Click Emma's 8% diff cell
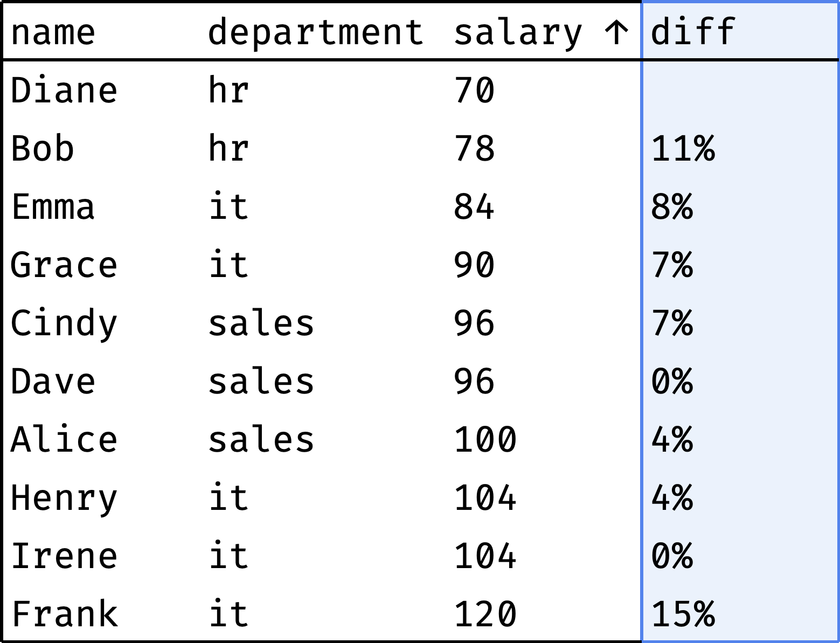 click(672, 206)
